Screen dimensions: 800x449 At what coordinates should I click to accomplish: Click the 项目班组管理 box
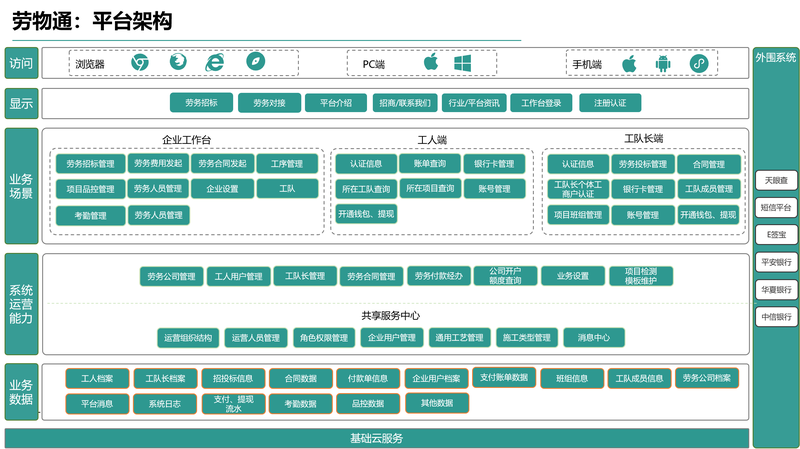click(578, 215)
